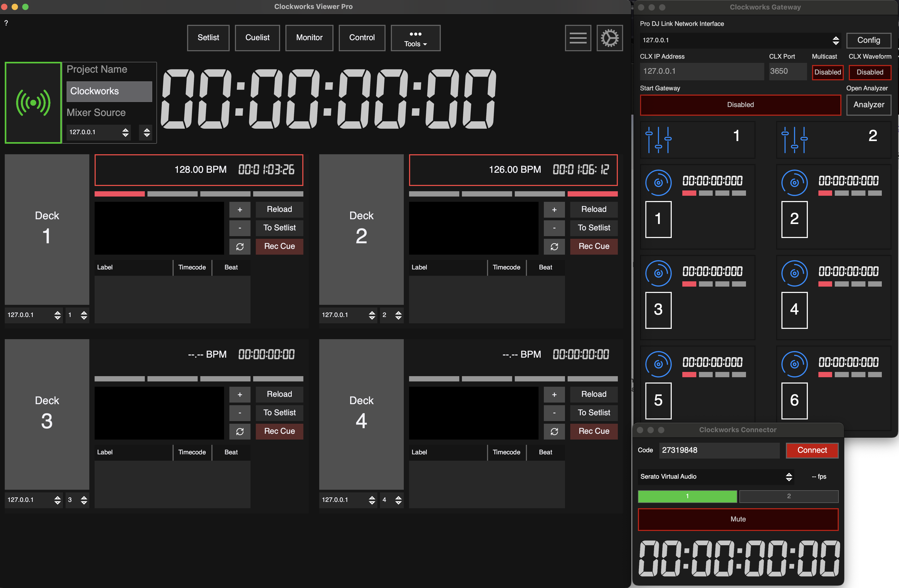Open Deck 4 IP address dropdown
Viewport: 899px width, 588px height.
(348, 500)
